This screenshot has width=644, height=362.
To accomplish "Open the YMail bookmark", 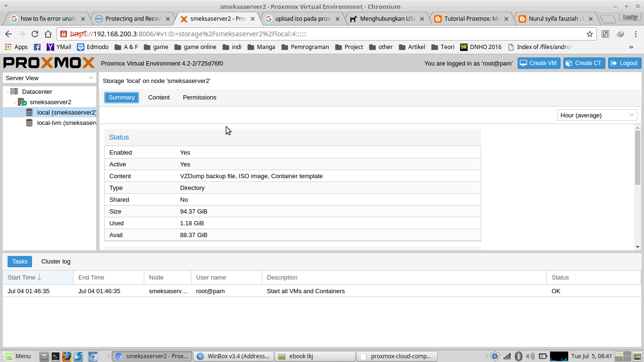I will (59, 47).
